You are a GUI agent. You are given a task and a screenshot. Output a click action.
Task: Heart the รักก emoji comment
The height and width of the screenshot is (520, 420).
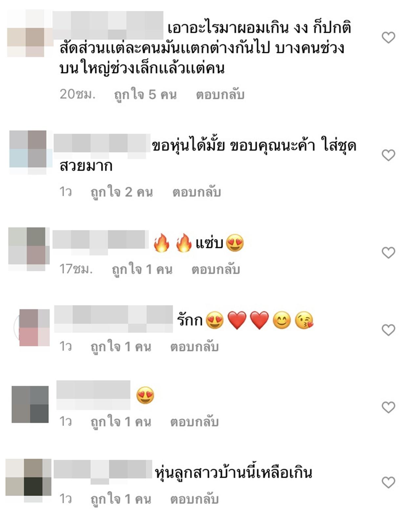(388, 330)
